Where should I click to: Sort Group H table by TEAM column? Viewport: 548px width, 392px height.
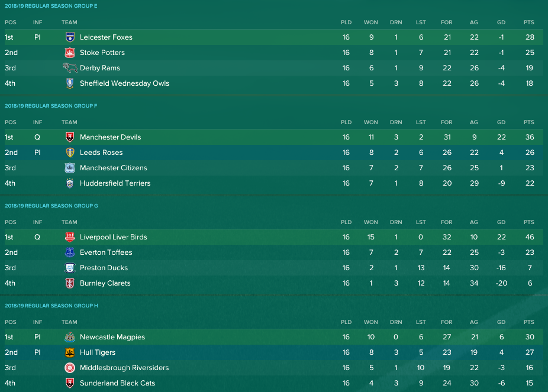pyautogui.click(x=69, y=322)
